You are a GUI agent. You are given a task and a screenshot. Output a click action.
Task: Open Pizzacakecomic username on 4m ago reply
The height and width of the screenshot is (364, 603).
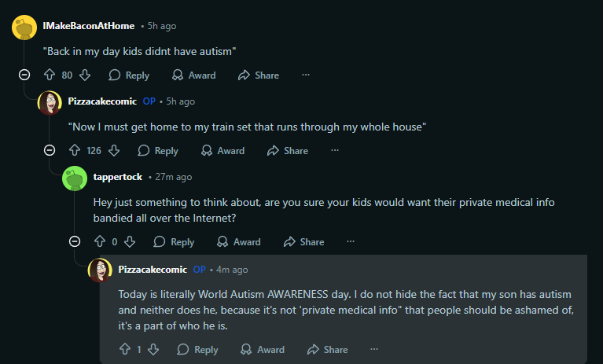(x=153, y=270)
